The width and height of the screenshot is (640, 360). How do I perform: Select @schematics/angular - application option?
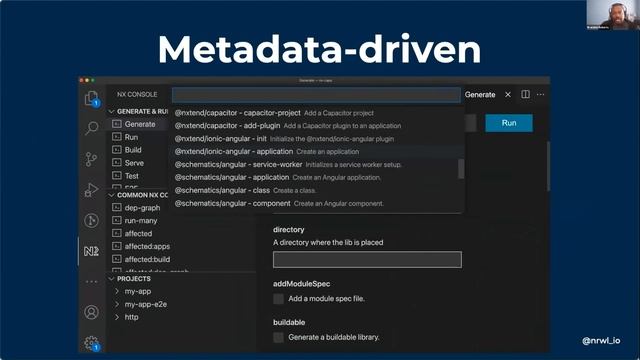click(x=318, y=178)
